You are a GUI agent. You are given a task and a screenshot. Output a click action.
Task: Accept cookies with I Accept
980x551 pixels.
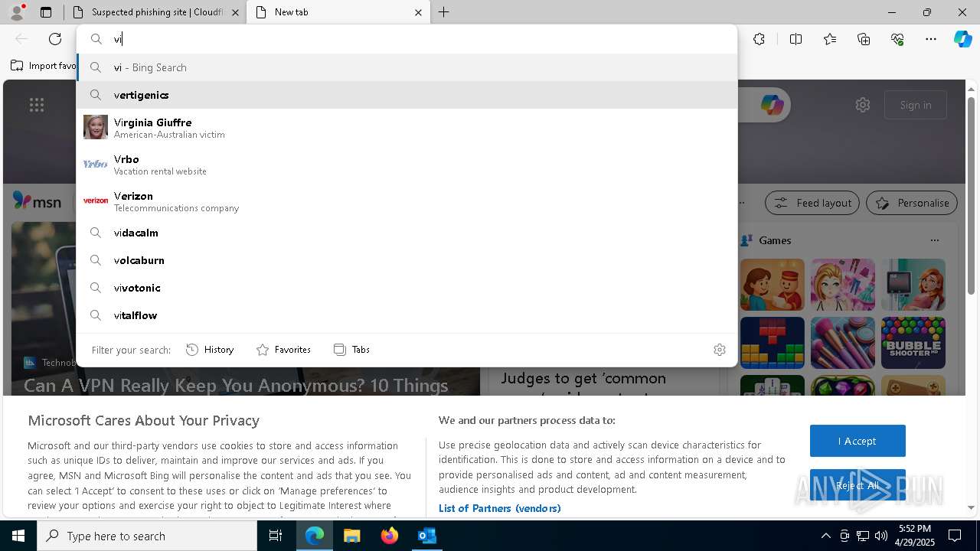857,441
